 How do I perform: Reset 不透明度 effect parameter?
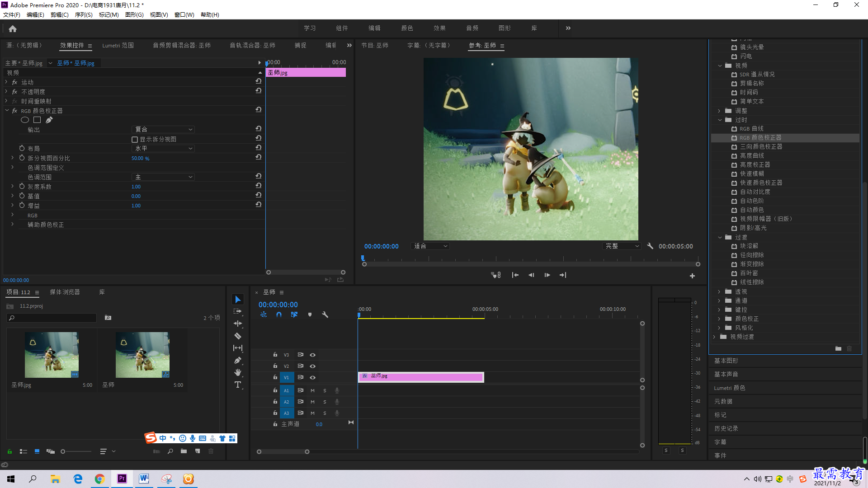(x=259, y=91)
